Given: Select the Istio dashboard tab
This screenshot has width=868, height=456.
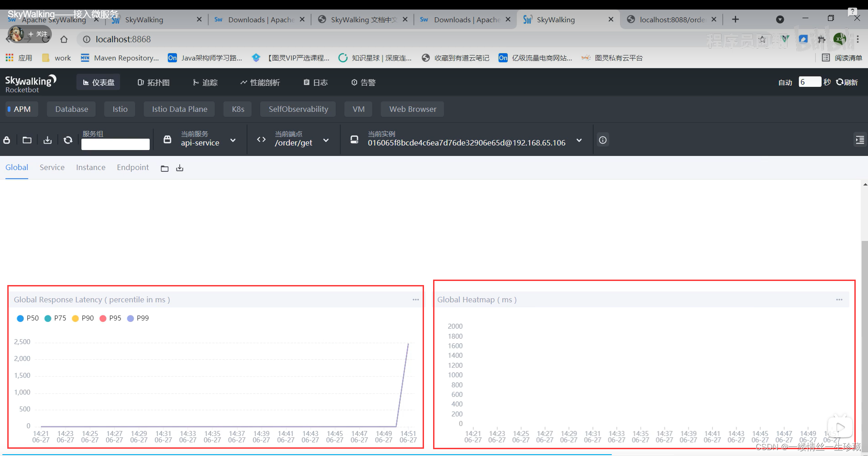Looking at the screenshot, I should (x=120, y=109).
